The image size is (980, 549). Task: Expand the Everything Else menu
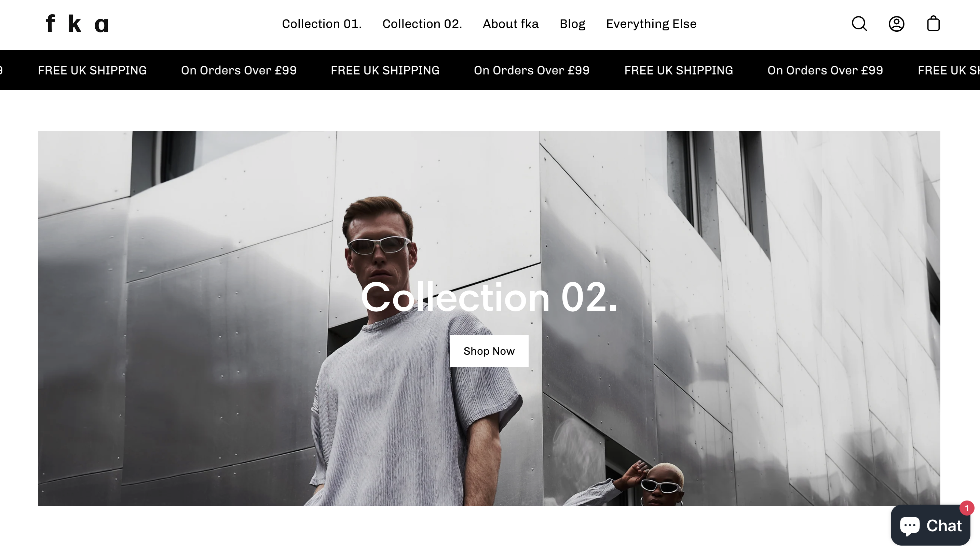651,24
